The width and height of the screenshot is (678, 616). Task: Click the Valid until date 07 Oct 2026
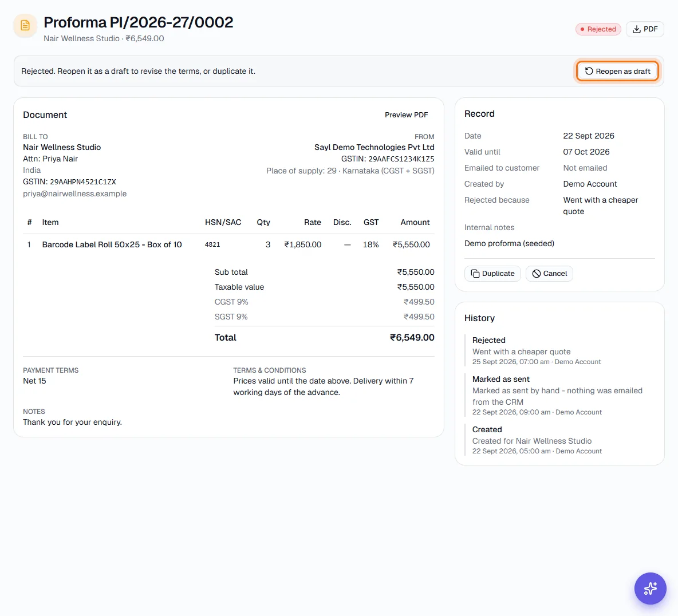586,152
